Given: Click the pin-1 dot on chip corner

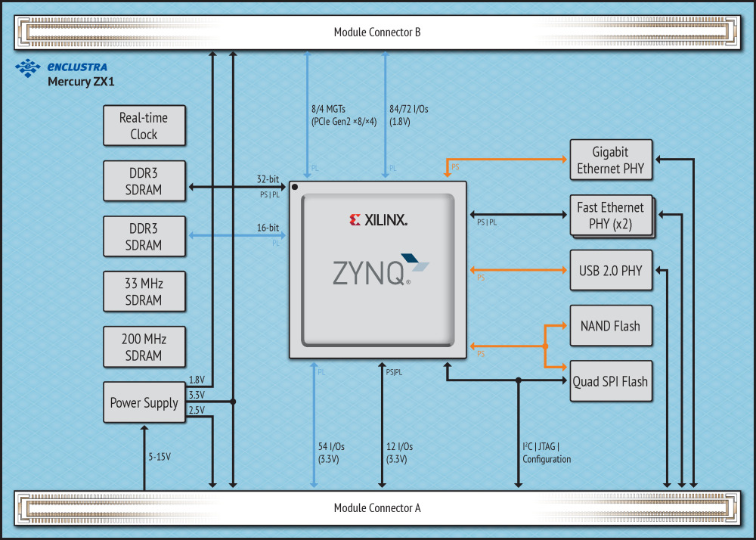Looking at the screenshot, I should click(x=295, y=185).
